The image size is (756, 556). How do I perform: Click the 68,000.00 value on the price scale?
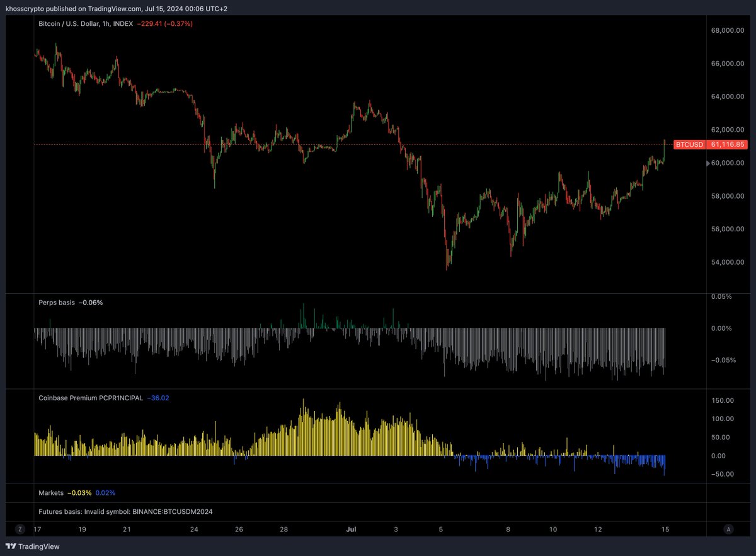click(x=728, y=29)
